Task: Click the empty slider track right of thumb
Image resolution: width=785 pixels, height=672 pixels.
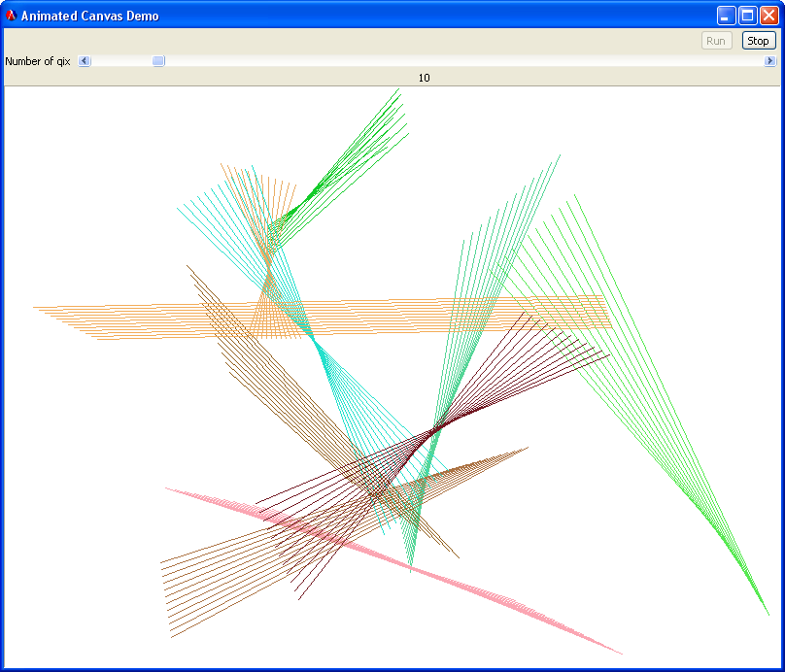Action: click(x=466, y=61)
